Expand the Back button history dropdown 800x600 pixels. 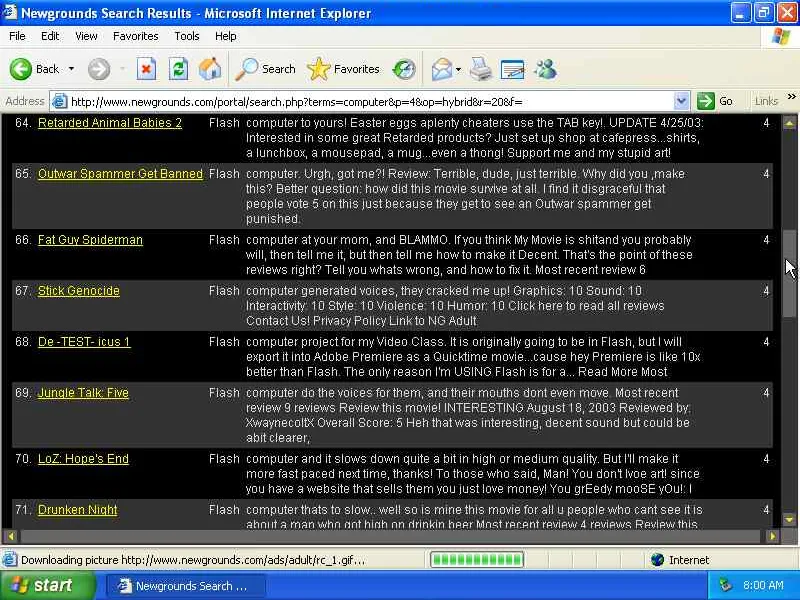pyautogui.click(x=71, y=69)
